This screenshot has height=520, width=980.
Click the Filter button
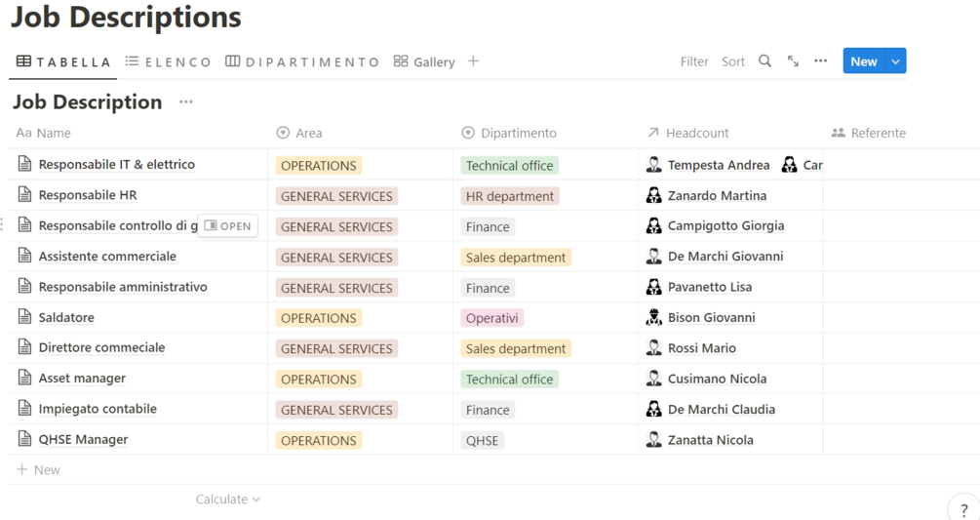(694, 61)
